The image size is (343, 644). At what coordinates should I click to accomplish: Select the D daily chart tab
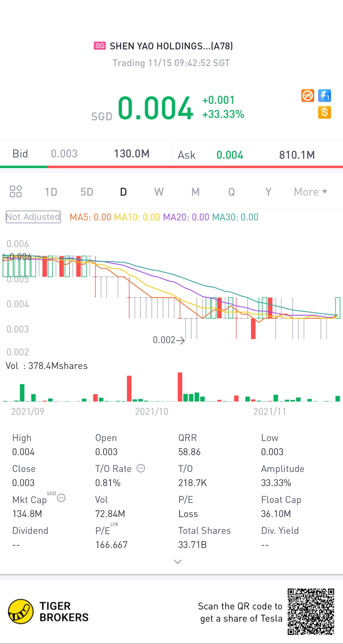pyautogui.click(x=123, y=192)
